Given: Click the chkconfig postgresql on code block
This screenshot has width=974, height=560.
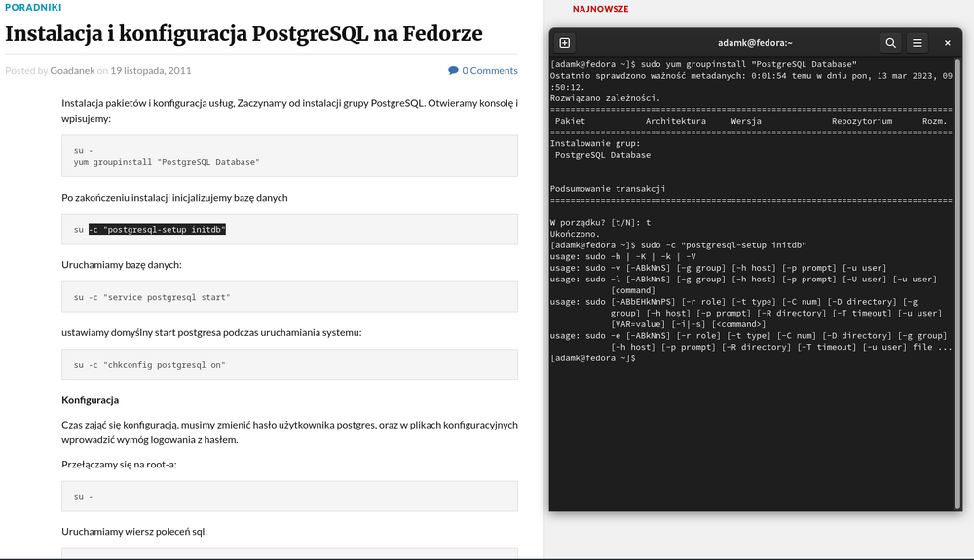Looking at the screenshot, I should coord(289,364).
